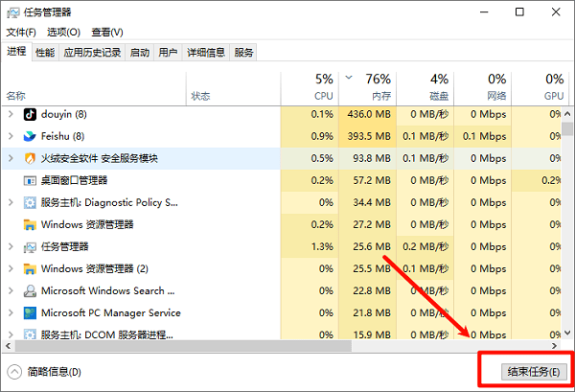Click the 436.0 MB memory cell
Screen dimensions: 575x392
point(367,114)
